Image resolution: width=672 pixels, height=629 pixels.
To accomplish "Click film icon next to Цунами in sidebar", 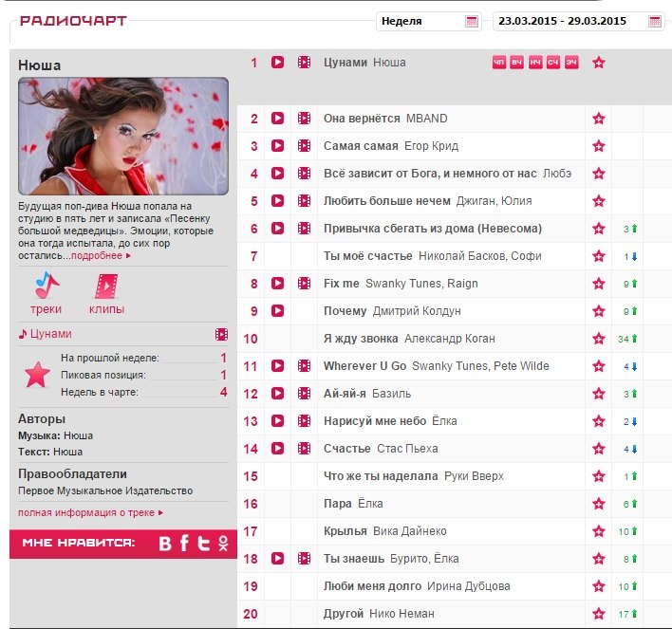I will click(221, 334).
